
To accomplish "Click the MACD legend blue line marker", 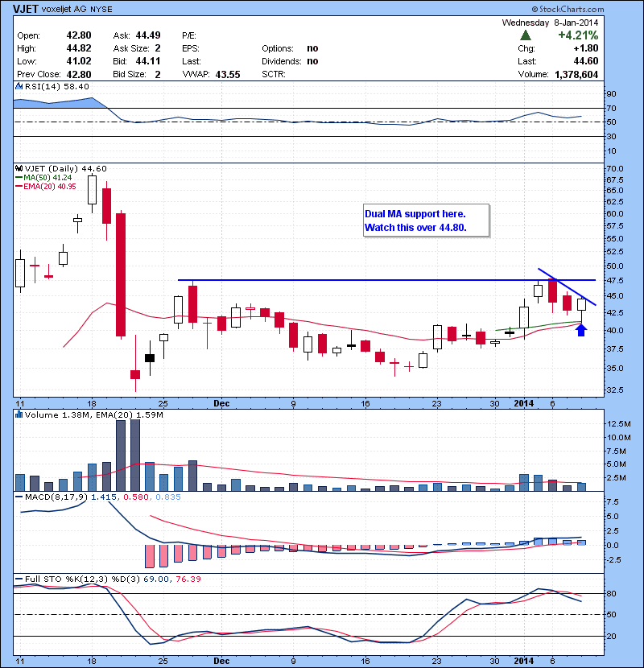I will [x=19, y=497].
